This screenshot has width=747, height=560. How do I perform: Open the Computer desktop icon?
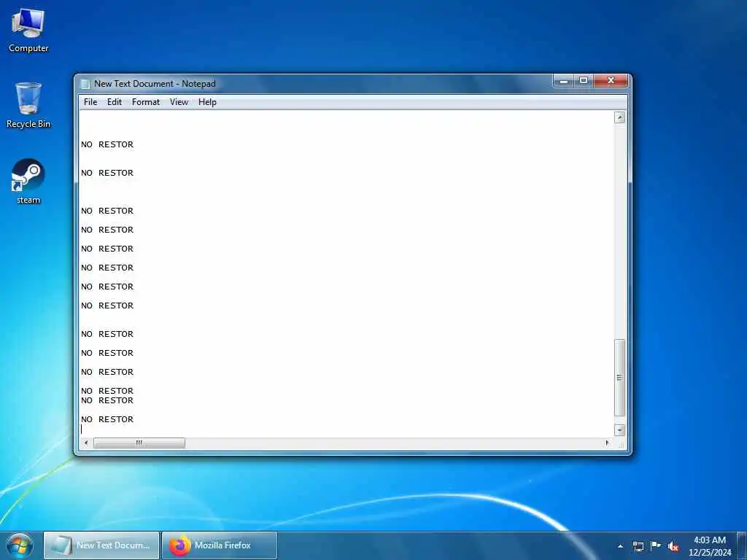click(28, 31)
